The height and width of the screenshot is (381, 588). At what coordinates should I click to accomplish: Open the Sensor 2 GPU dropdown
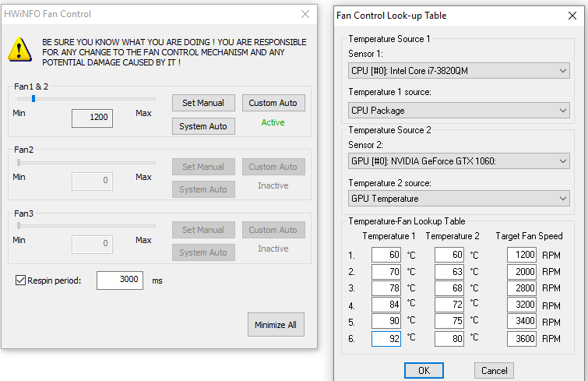(x=459, y=161)
